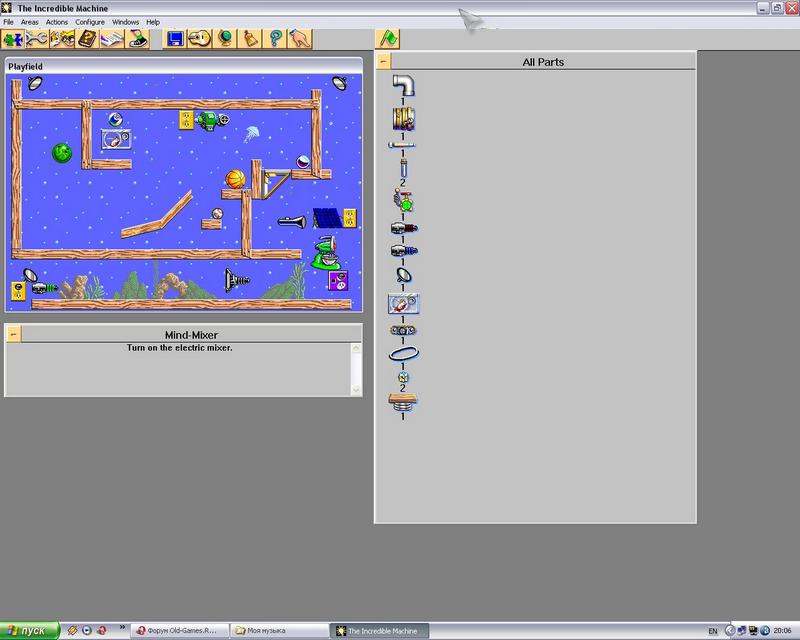Image resolution: width=800 pixels, height=640 pixels.
Task: Click the sneaker run toolbar icon
Action: [136, 39]
